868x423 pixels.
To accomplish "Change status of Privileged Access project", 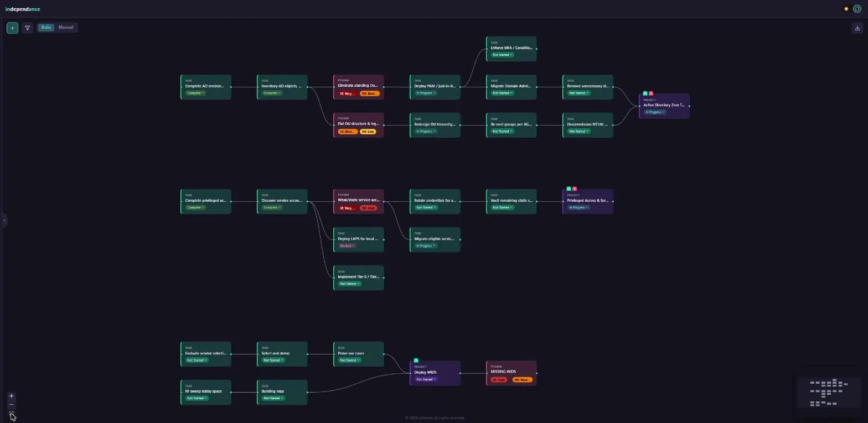I will 578,207.
